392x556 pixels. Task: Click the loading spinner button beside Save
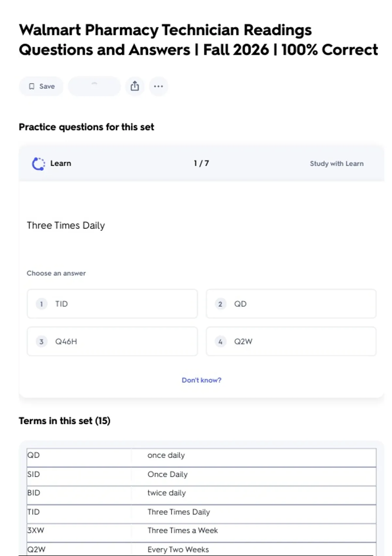[x=94, y=86]
